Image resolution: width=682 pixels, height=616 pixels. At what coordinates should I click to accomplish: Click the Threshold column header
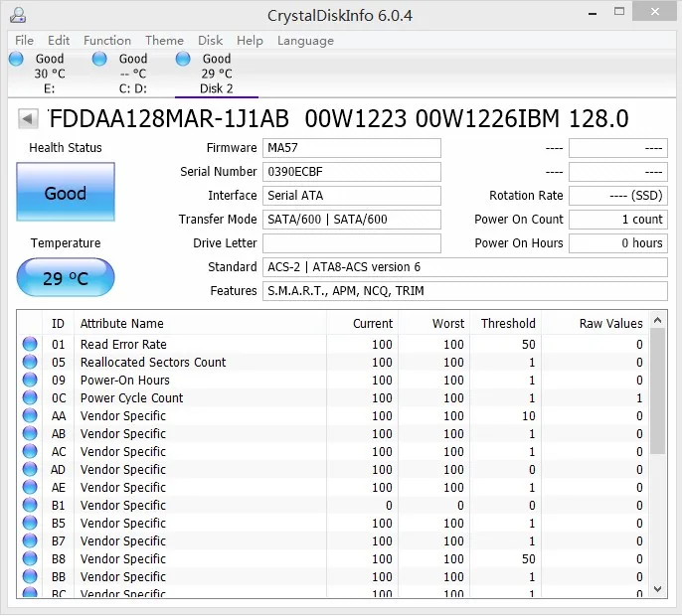click(x=505, y=324)
